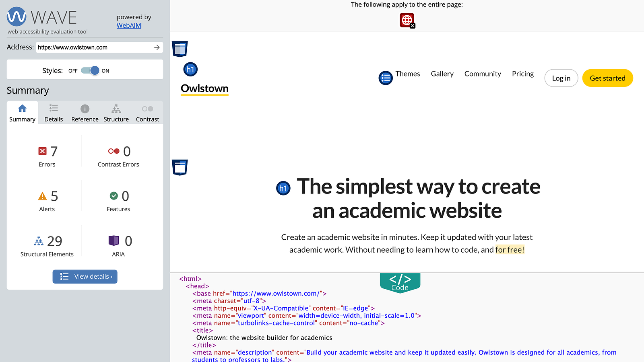This screenshot has height=362, width=644.
Task: Submit address with the arrow button
Action: [x=157, y=47]
